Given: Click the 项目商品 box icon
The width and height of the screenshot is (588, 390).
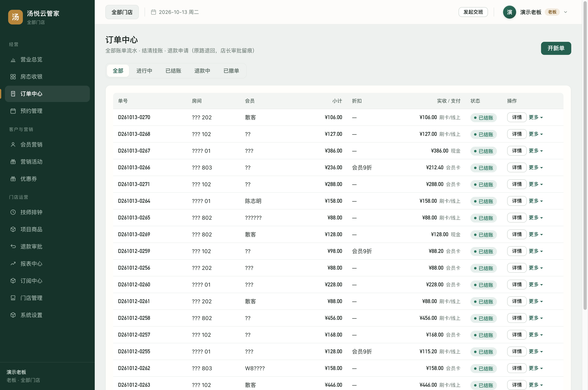Looking at the screenshot, I should pyautogui.click(x=13, y=229).
